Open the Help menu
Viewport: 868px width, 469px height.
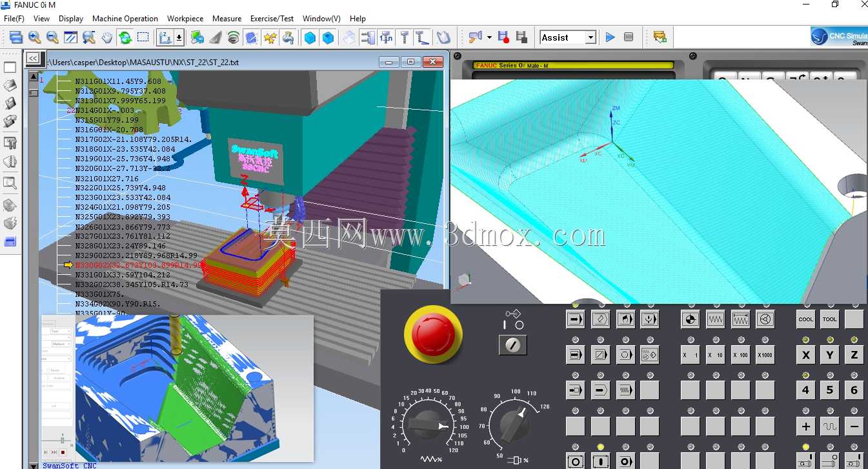coord(358,19)
